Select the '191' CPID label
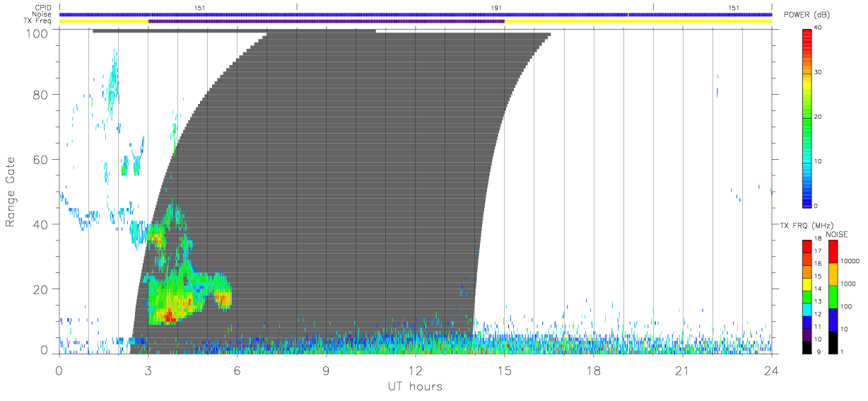 click(x=495, y=7)
